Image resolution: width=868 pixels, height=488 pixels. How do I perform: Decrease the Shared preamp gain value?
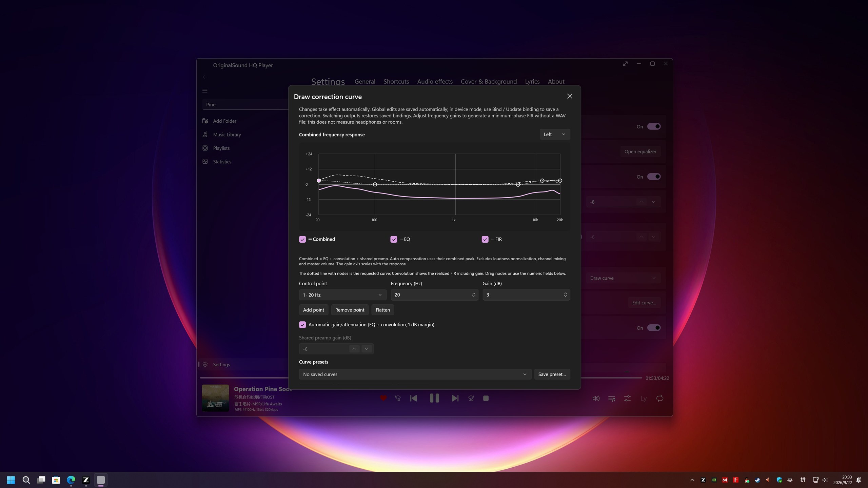[x=366, y=349]
